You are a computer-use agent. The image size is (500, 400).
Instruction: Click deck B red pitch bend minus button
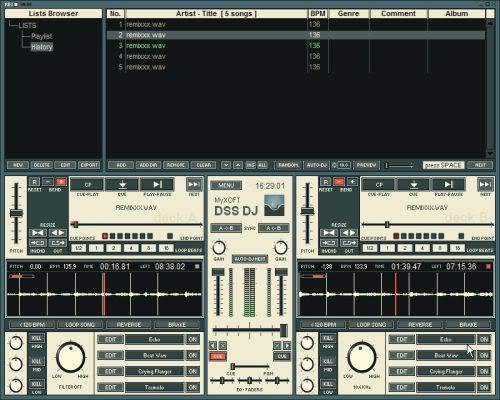(x=339, y=182)
